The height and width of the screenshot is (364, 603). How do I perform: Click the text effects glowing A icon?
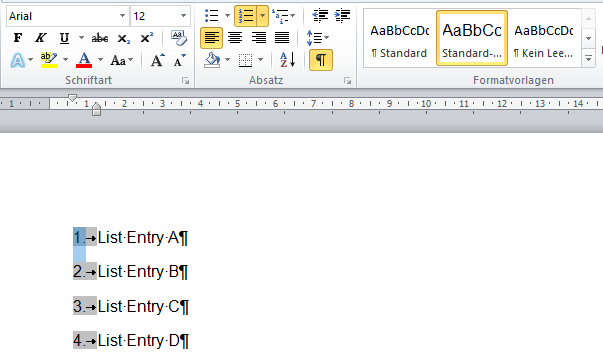point(18,60)
